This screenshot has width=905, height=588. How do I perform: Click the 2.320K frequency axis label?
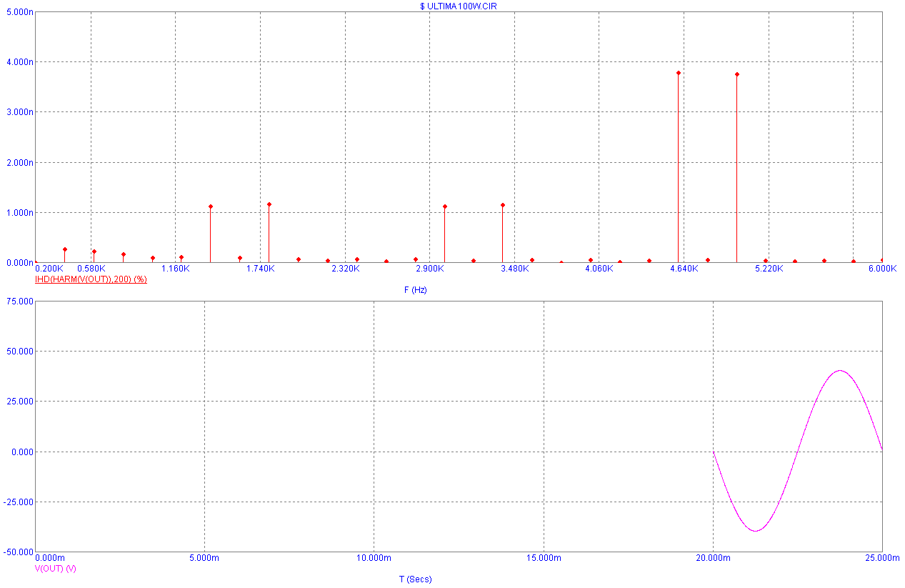coord(345,269)
